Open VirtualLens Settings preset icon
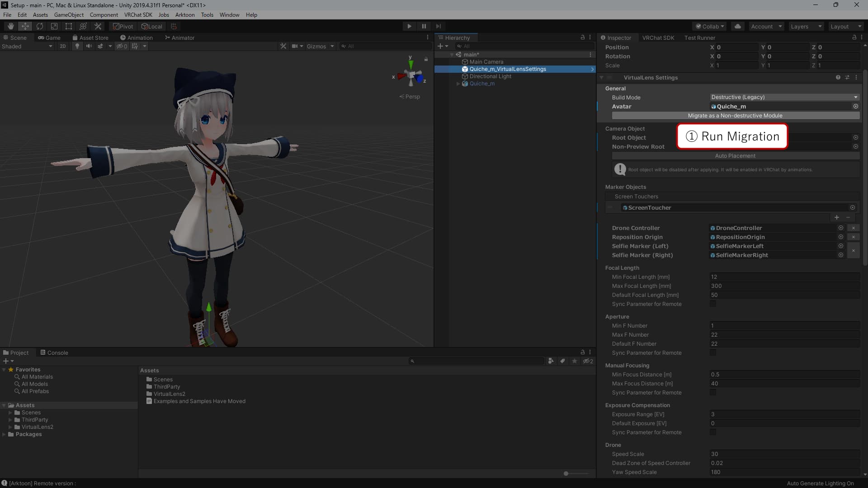Screen dimensions: 868x488 (x=847, y=78)
